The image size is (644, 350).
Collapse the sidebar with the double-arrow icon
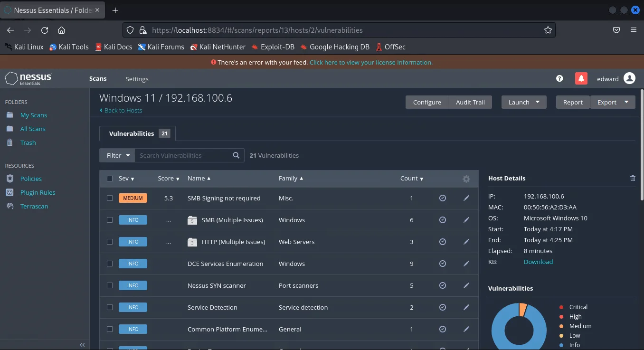coord(82,345)
